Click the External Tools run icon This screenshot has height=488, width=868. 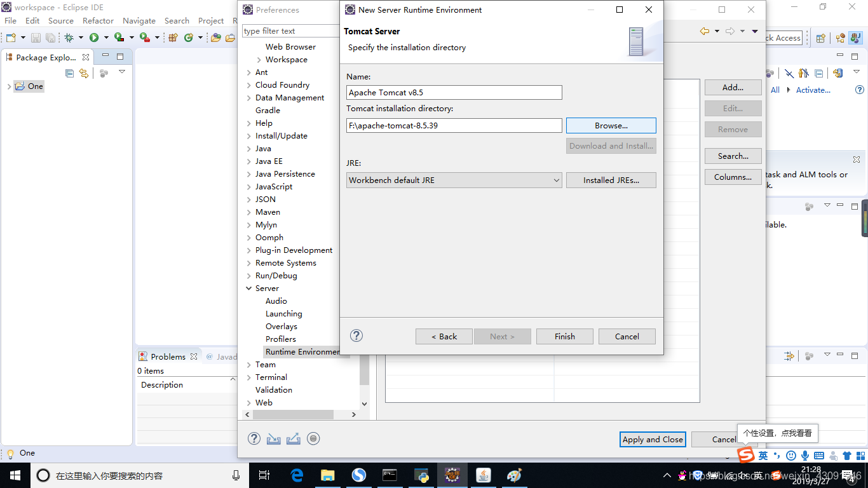point(145,37)
